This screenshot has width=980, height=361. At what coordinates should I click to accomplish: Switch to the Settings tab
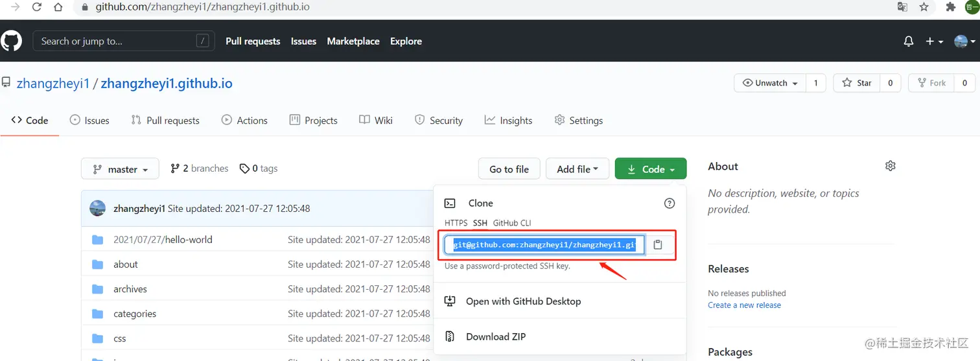[x=579, y=121]
